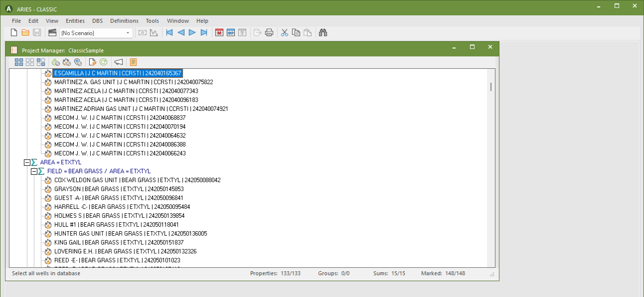Click the invert marks grid icon
The height and width of the screenshot is (297, 644).
pyautogui.click(x=41, y=62)
